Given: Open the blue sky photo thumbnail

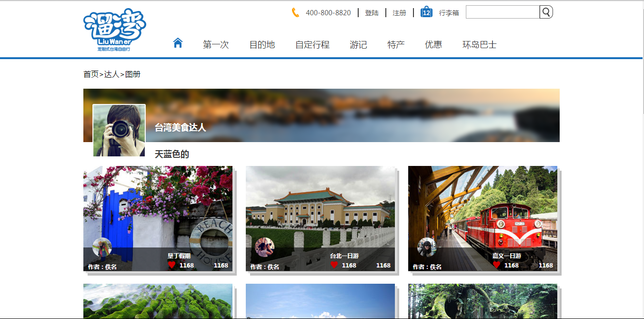Looking at the screenshot, I should (320, 301).
